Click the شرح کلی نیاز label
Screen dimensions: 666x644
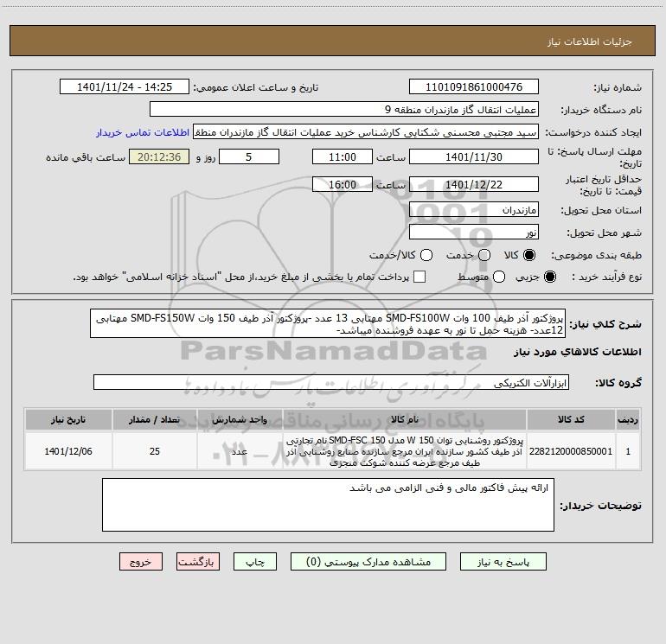point(605,324)
